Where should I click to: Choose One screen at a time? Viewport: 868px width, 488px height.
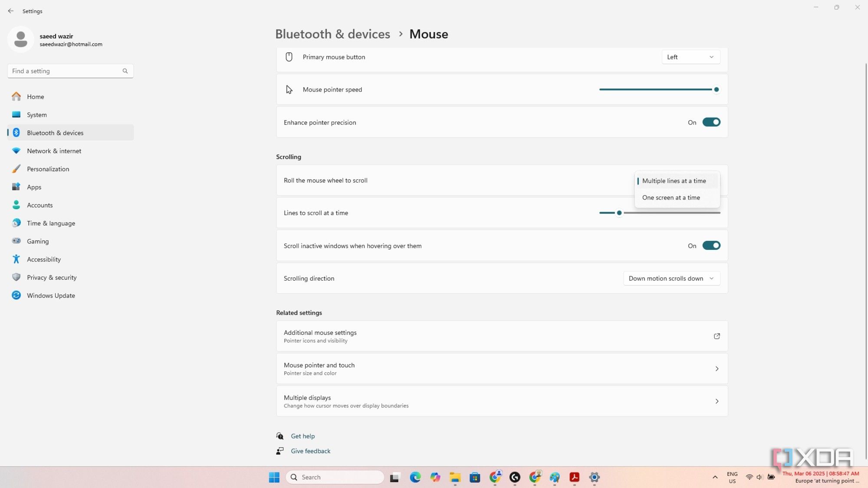coord(677,197)
